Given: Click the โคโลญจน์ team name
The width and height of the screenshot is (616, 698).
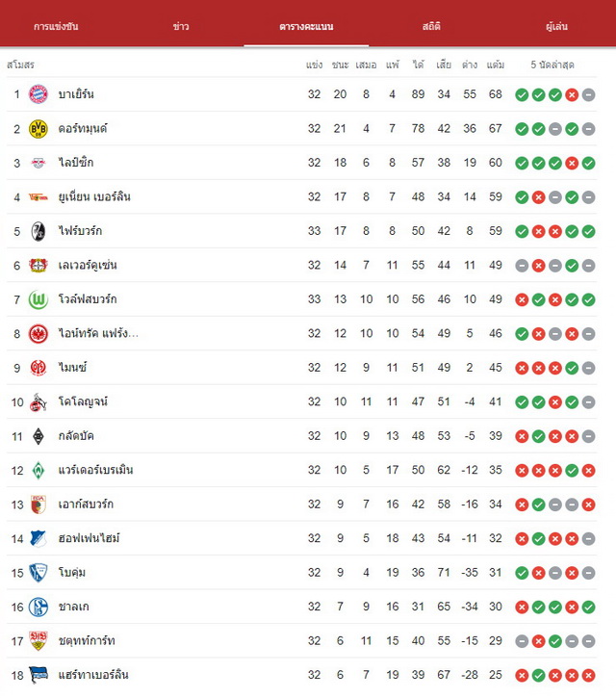Looking at the screenshot, I should pos(83,401).
